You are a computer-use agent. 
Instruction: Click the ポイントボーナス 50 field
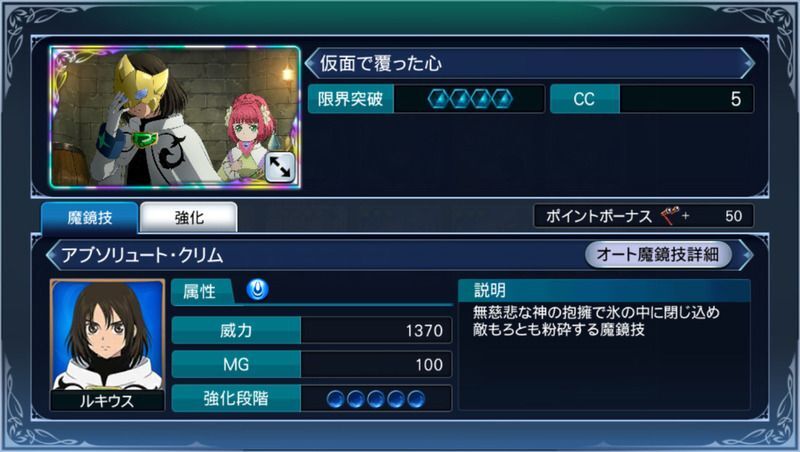click(x=643, y=216)
